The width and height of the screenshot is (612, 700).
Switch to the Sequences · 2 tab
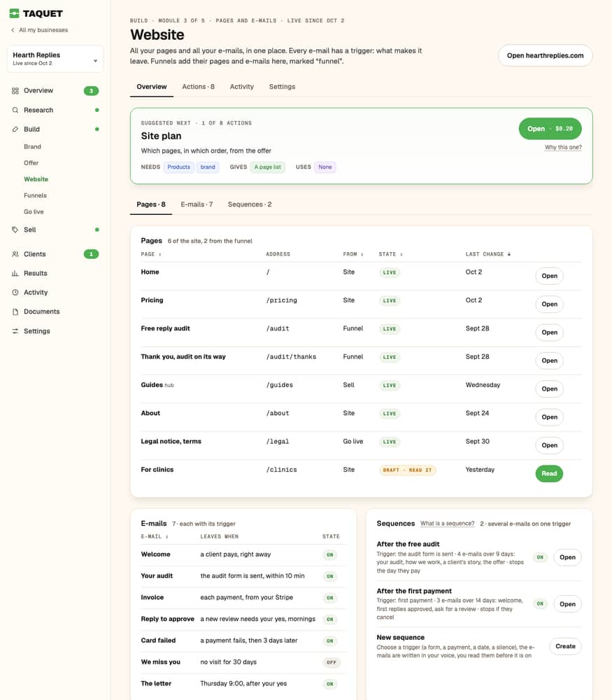[250, 204]
